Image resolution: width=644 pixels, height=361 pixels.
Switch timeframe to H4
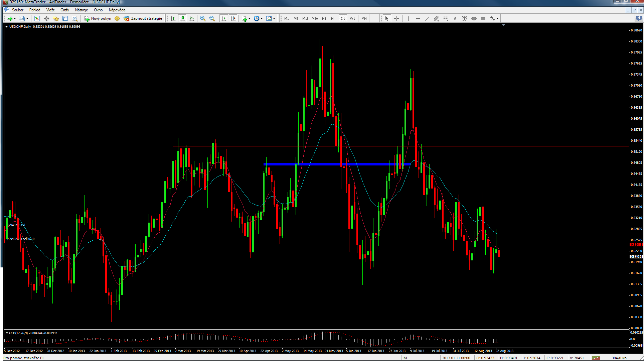click(333, 18)
